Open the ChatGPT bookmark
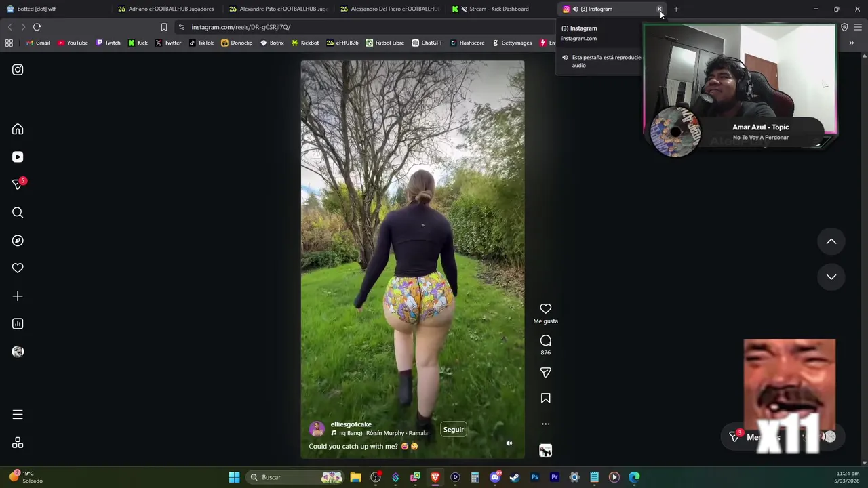 tap(427, 43)
